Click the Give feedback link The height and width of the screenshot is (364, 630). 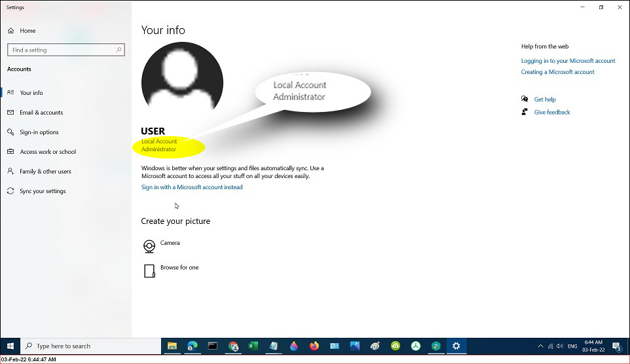[x=552, y=112]
